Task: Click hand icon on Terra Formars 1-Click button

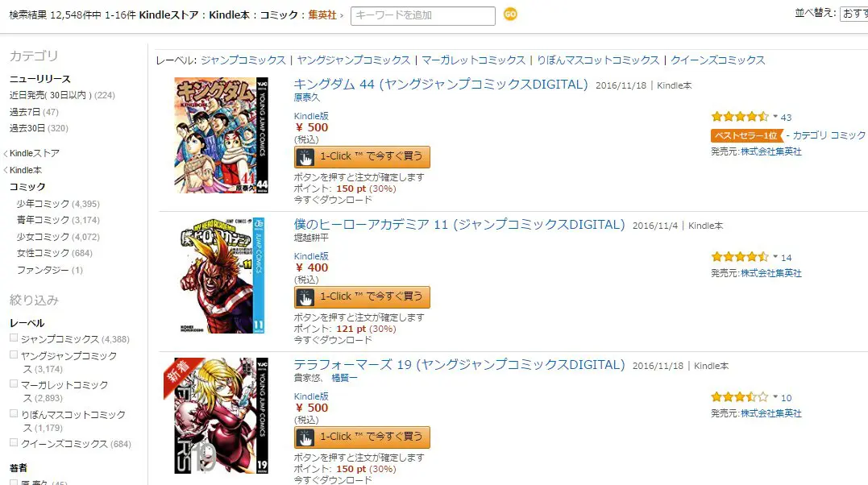Action: pyautogui.click(x=305, y=437)
